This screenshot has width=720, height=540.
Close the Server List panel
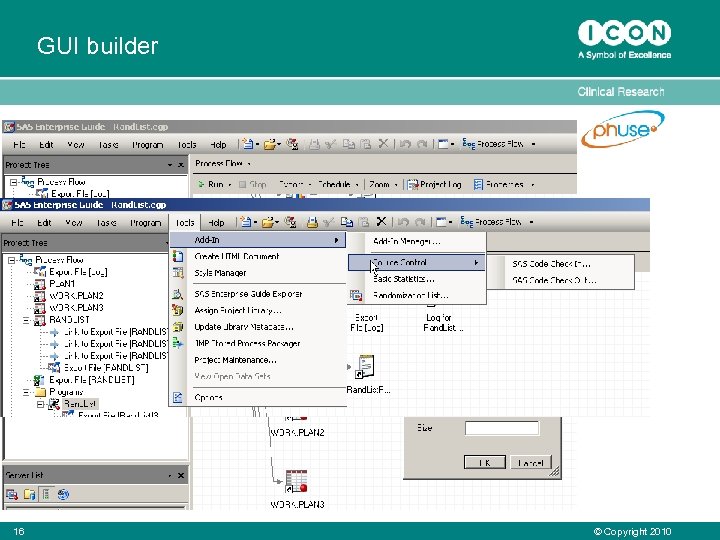pos(180,475)
